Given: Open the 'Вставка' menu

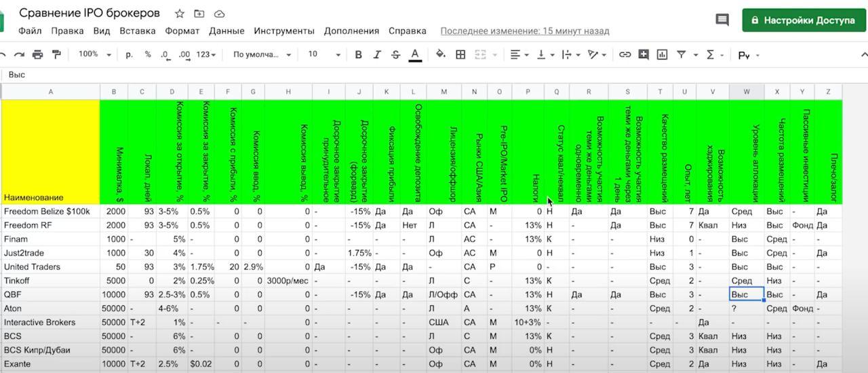Looking at the screenshot, I should click(138, 31).
